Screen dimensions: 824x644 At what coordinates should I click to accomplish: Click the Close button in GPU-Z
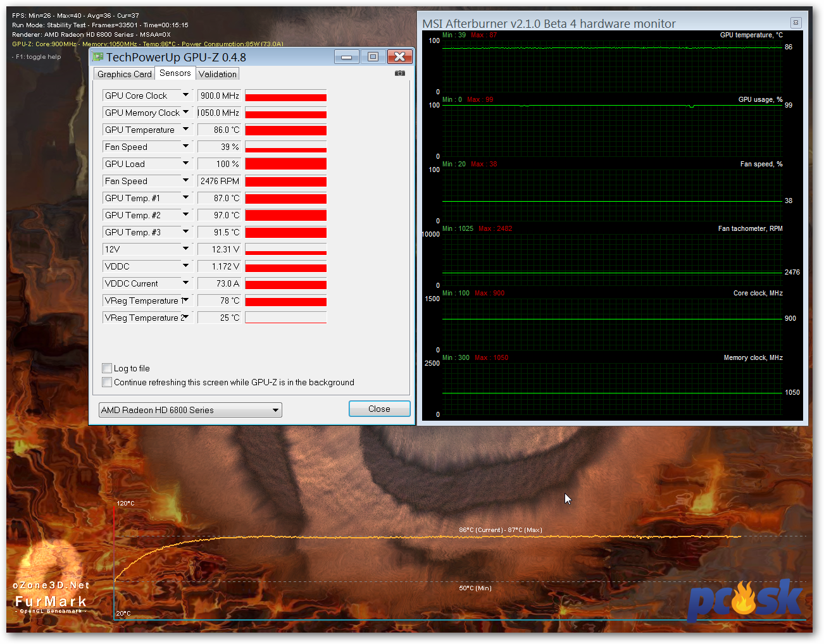(380, 409)
